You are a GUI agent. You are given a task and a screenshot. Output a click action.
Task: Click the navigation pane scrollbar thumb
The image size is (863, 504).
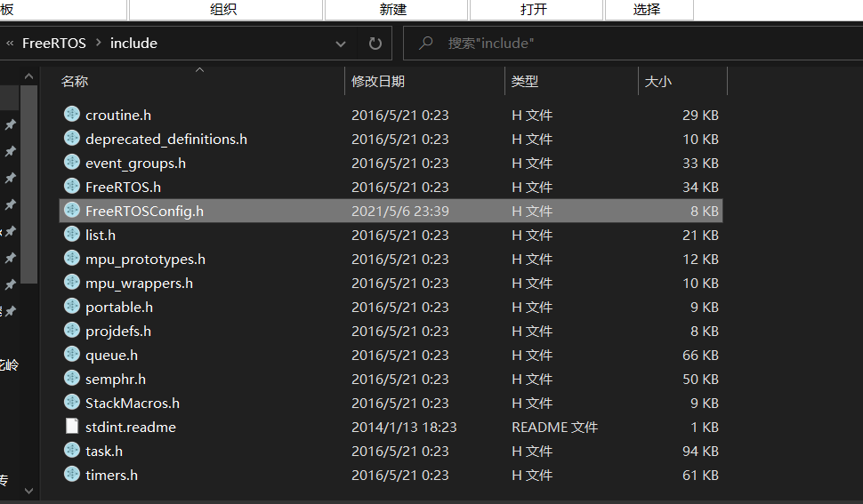[29, 184]
